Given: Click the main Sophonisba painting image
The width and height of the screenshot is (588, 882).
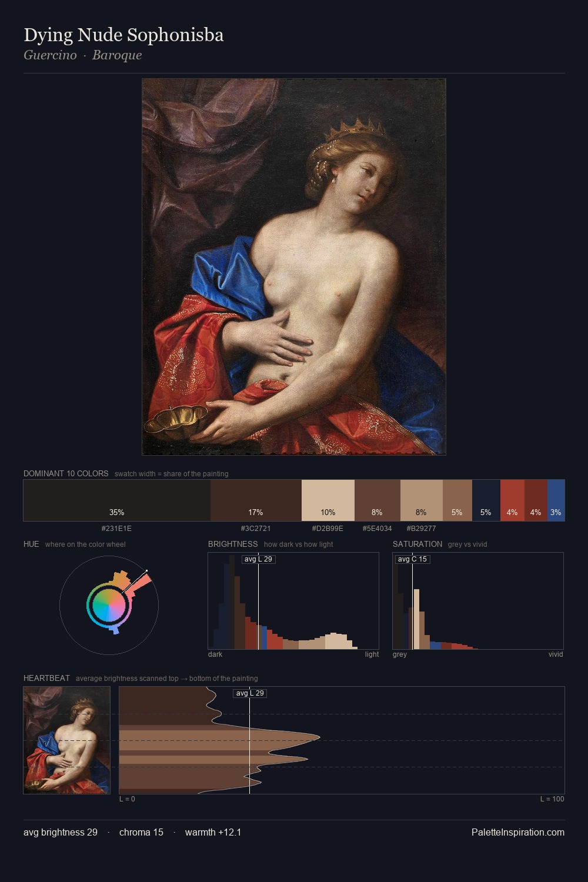Looking at the screenshot, I should (x=294, y=267).
